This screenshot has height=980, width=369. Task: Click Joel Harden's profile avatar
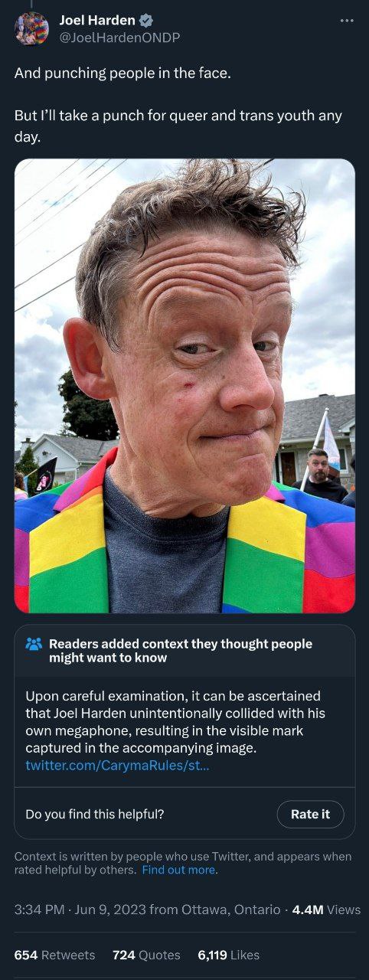(31, 28)
